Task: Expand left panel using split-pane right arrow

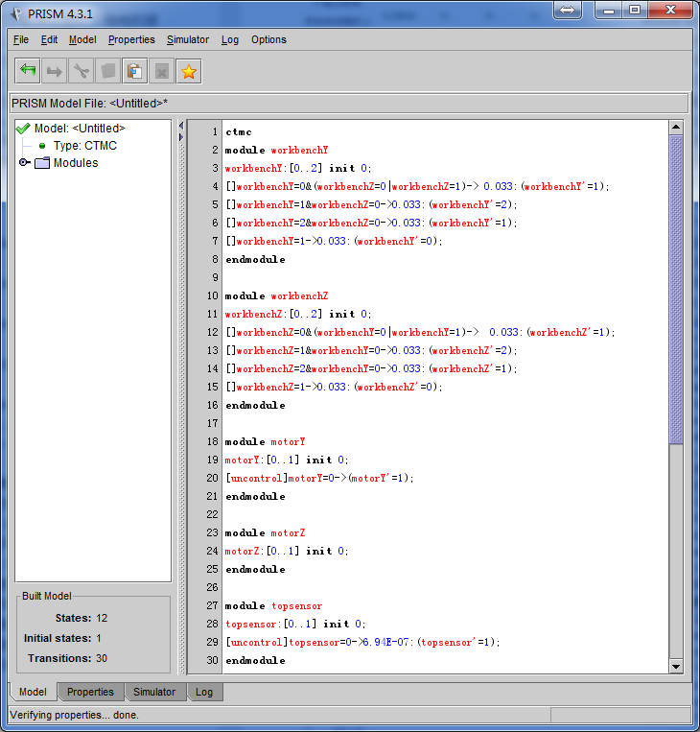Action: (180, 137)
